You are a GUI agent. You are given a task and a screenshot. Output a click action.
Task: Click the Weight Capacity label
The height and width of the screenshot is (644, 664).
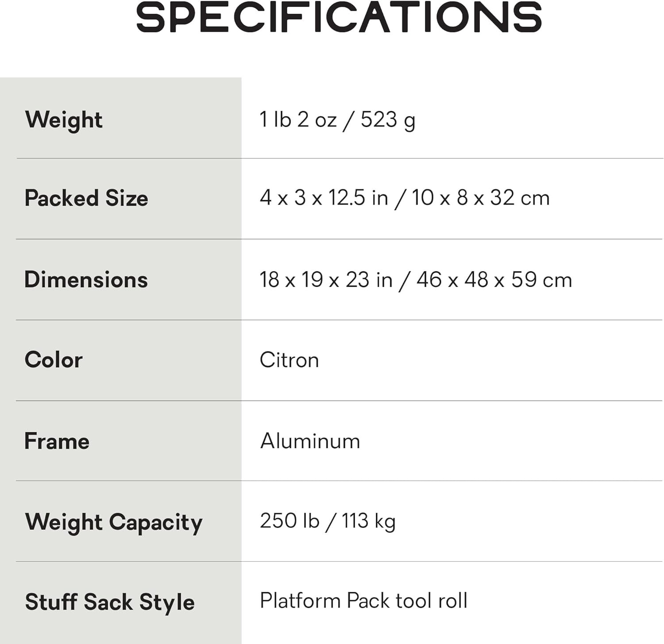114,522
